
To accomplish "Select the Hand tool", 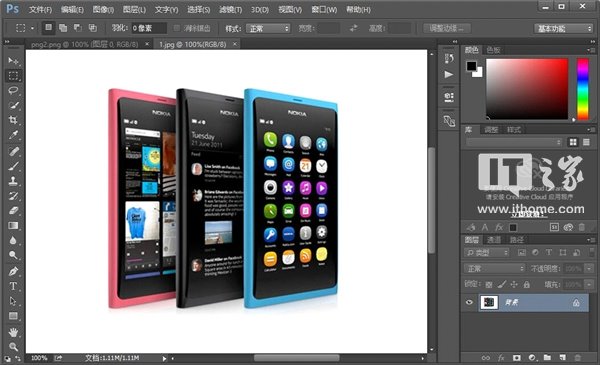I will [x=13, y=332].
